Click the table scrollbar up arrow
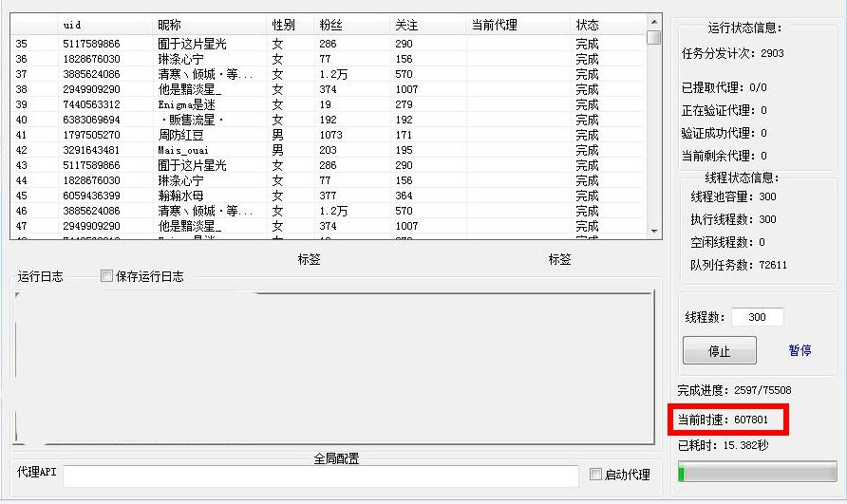Viewport: 847px width, 504px height. (x=653, y=22)
